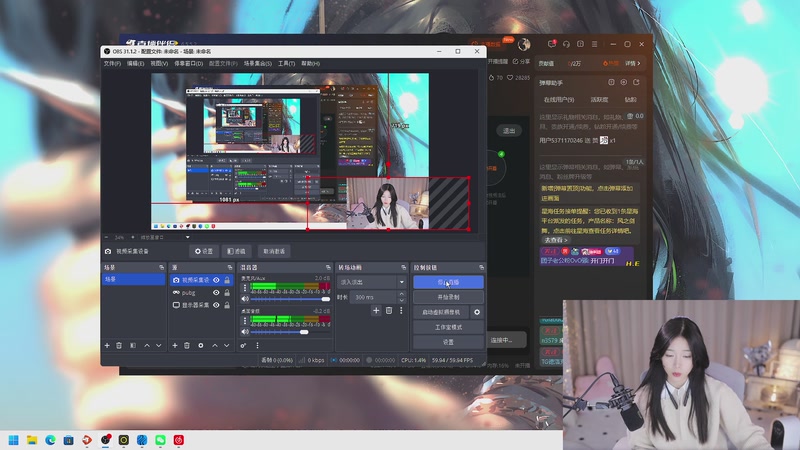Open source Properties button in toolbar
The height and width of the screenshot is (450, 800).
(x=204, y=251)
